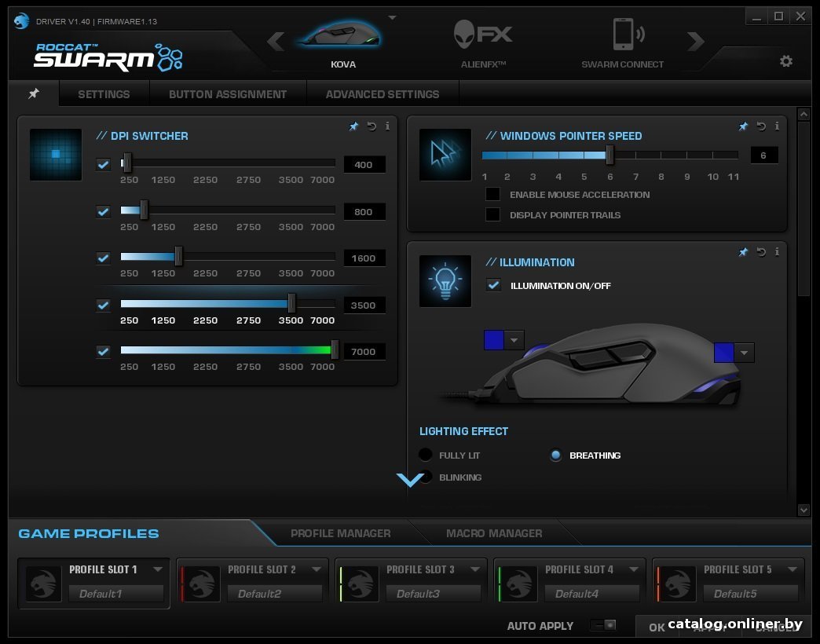This screenshot has height=644, width=820.
Task: Uncheck the 800 DPI level checkbox
Action: point(103,212)
